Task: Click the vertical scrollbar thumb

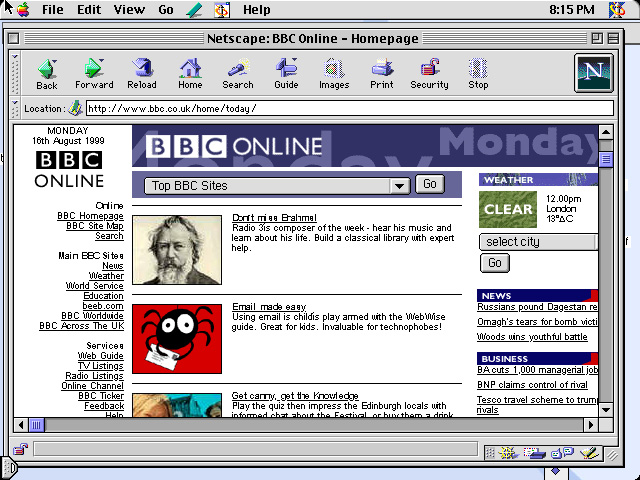Action: 606,159
